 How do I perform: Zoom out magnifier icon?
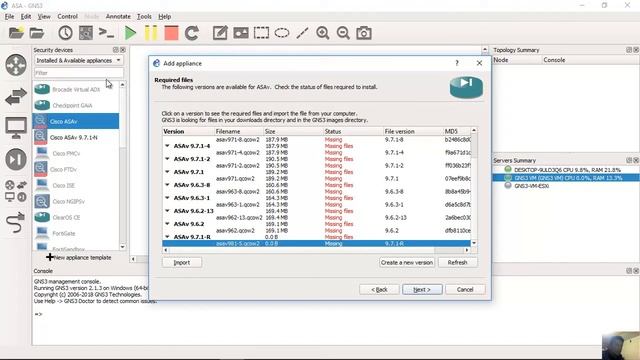coord(343,33)
